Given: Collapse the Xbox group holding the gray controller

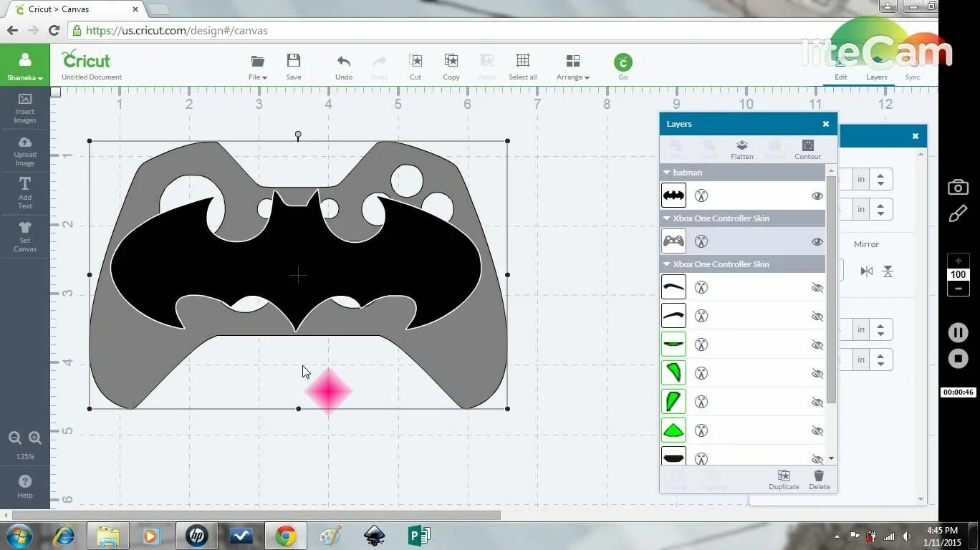Looking at the screenshot, I should pyautogui.click(x=666, y=218).
